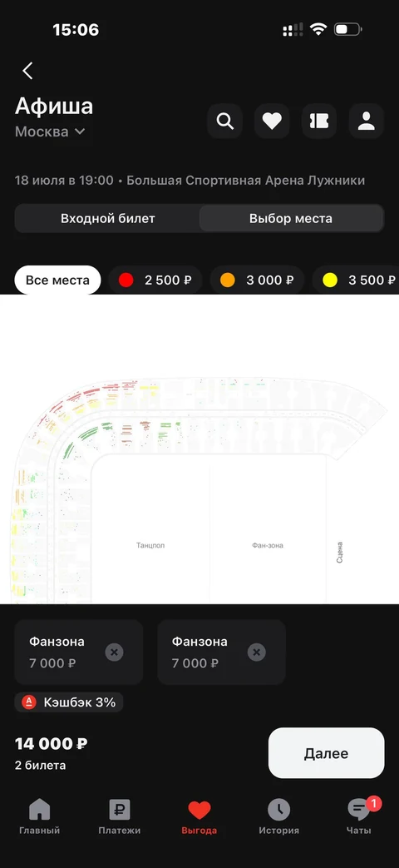Filter by orange 3 000 ₽ price
This screenshot has height=868, width=399.
point(257,280)
